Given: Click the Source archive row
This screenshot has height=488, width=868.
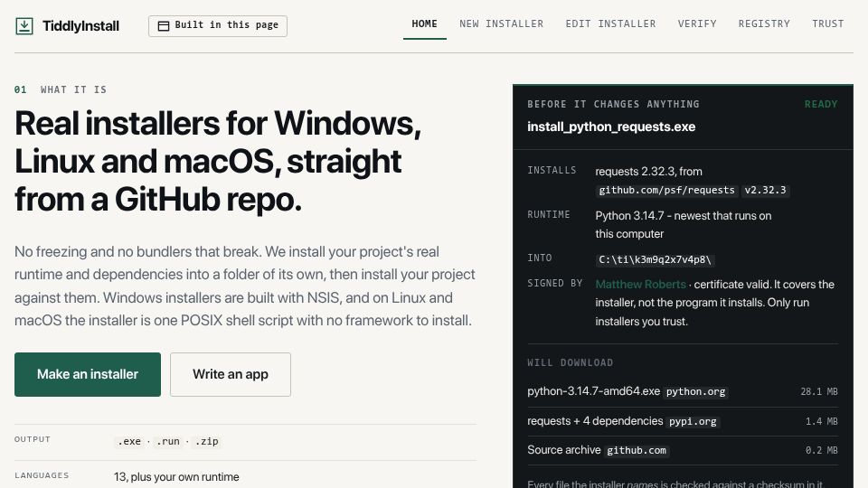Looking at the screenshot, I should pyautogui.click(x=682, y=450).
